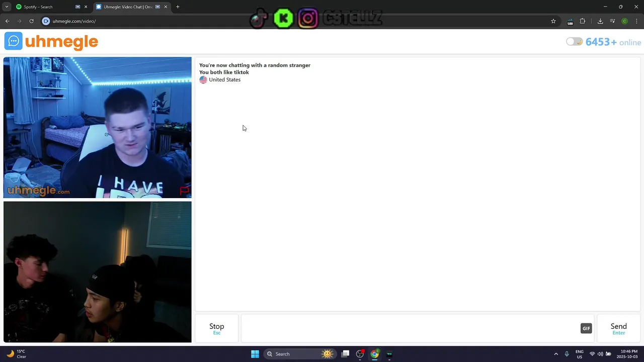The width and height of the screenshot is (644, 362).
Task: Open Chrome three-dot menu
Action: point(636,21)
